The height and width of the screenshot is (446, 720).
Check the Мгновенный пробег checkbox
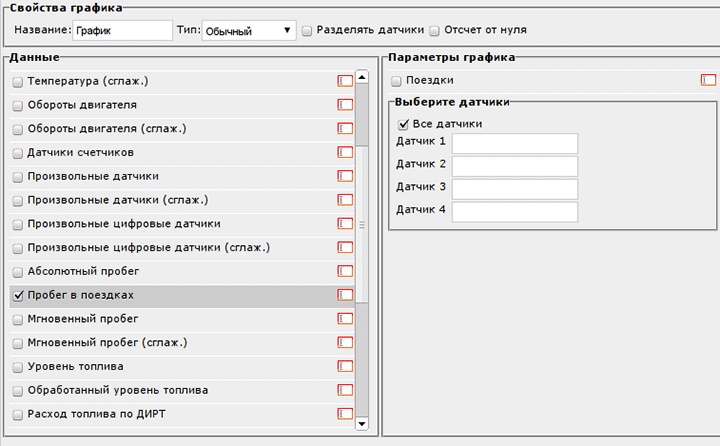coord(17,320)
